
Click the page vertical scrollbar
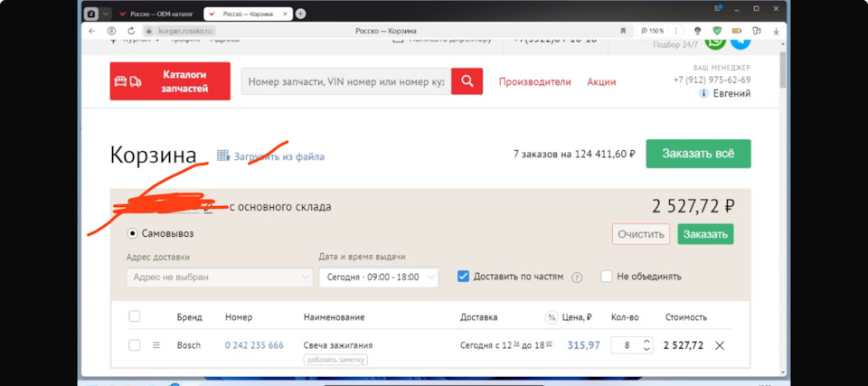783,70
